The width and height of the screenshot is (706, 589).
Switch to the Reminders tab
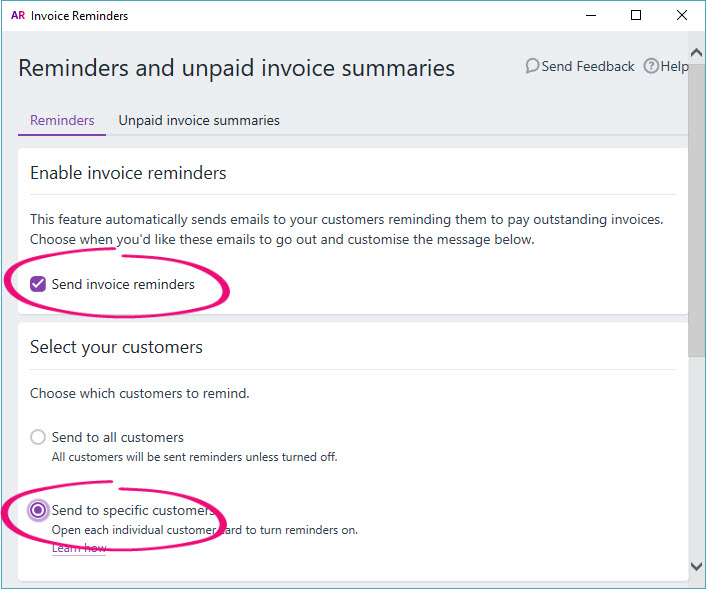coord(62,120)
